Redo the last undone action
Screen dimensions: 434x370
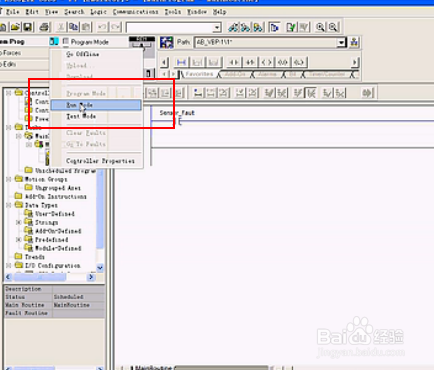pyautogui.click(x=115, y=27)
